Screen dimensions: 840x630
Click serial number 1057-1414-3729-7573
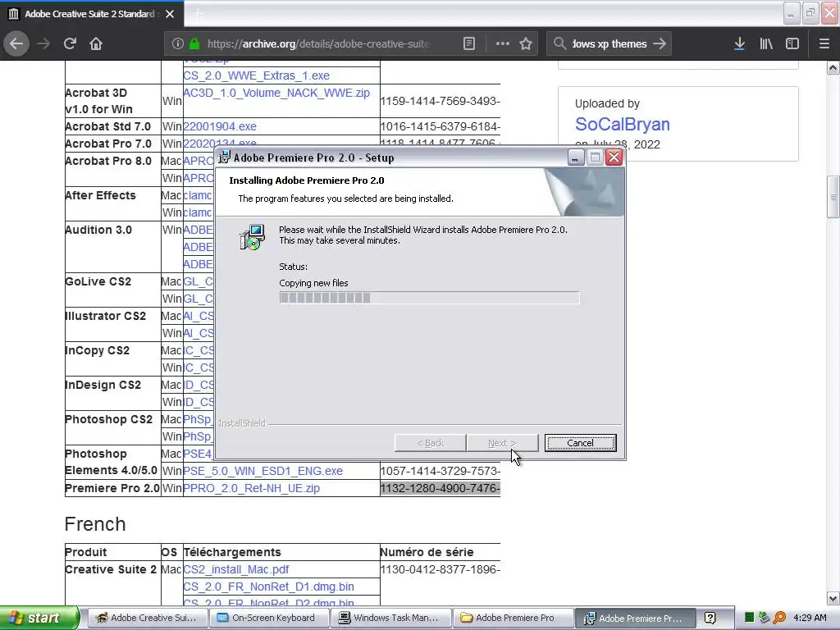tap(440, 471)
